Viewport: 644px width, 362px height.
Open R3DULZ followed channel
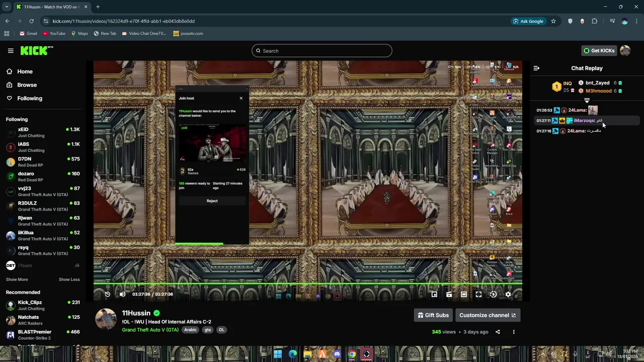coord(43,206)
